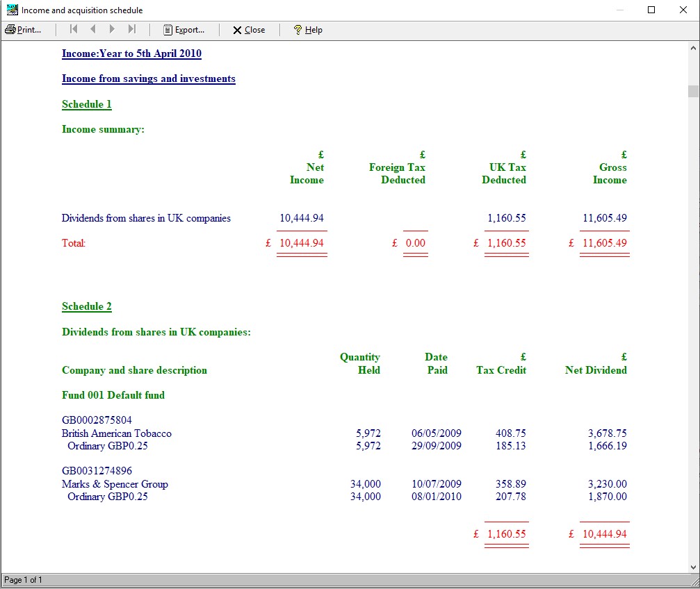Click tax credit value 358.89
Screen dimensions: 700x589
click(511, 484)
